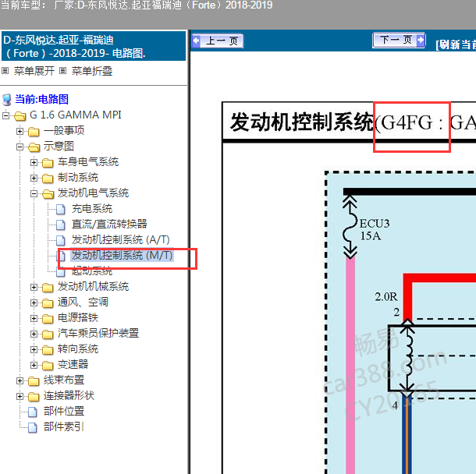Expand the 汽车乘员保护装置 folder

(34, 334)
